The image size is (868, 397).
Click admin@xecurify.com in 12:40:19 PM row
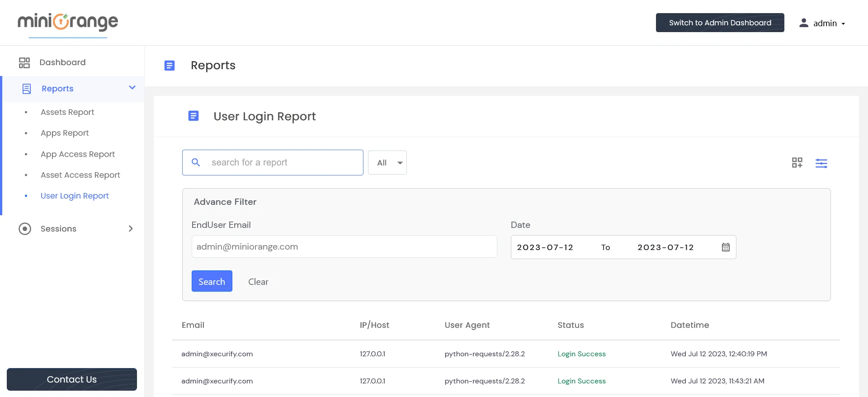tap(217, 354)
